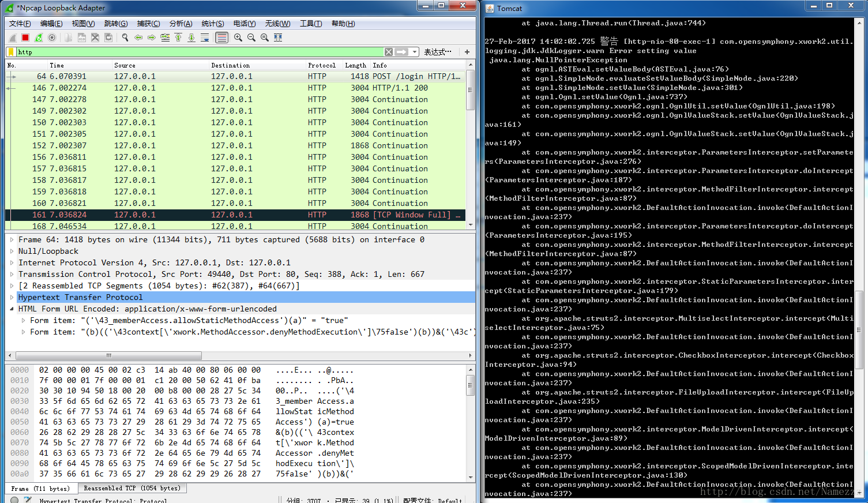Jump to the first packet icon
This screenshot has width=868, height=503.
coord(178,37)
